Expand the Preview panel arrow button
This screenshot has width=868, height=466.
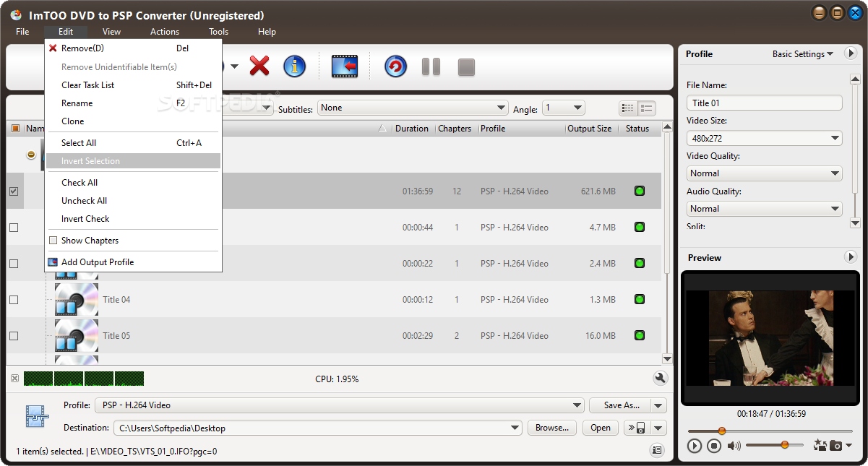pos(851,257)
